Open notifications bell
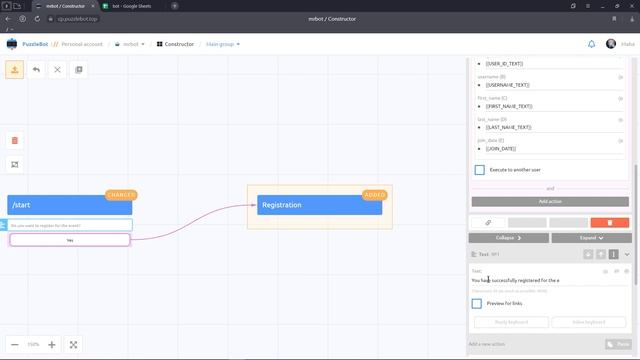The height and width of the screenshot is (360, 640). click(x=591, y=44)
